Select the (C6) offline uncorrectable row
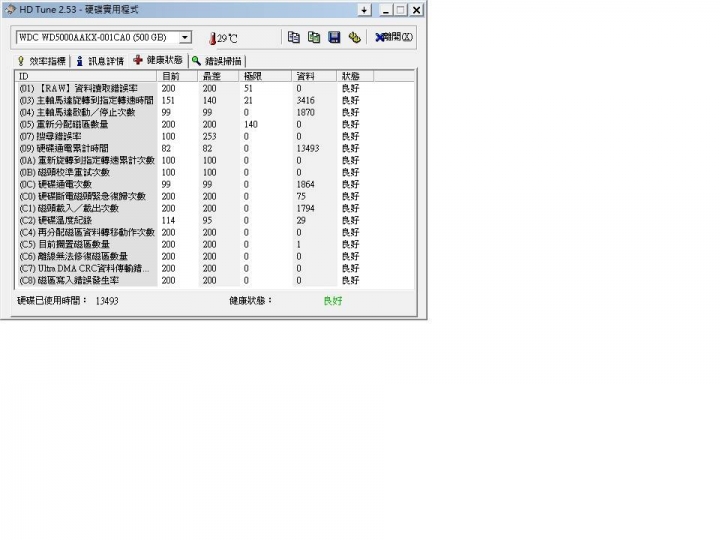 215,256
